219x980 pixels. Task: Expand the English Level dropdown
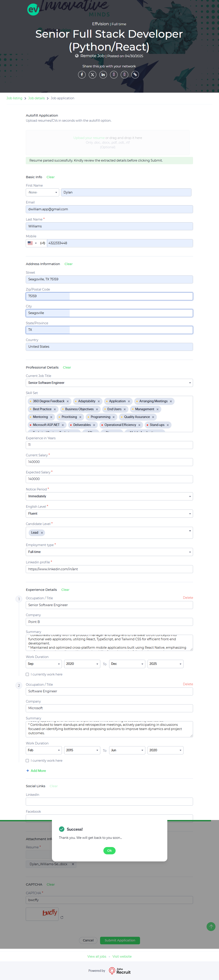click(x=109, y=513)
